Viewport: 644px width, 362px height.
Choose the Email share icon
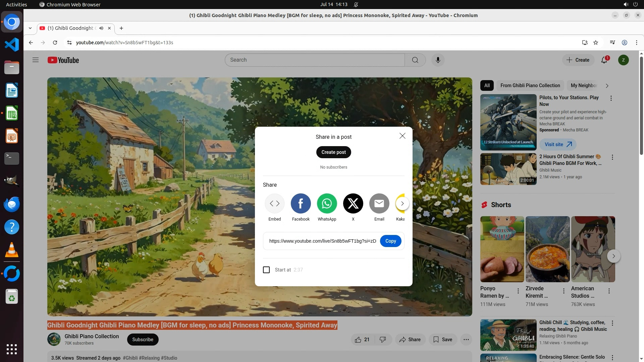click(x=379, y=203)
